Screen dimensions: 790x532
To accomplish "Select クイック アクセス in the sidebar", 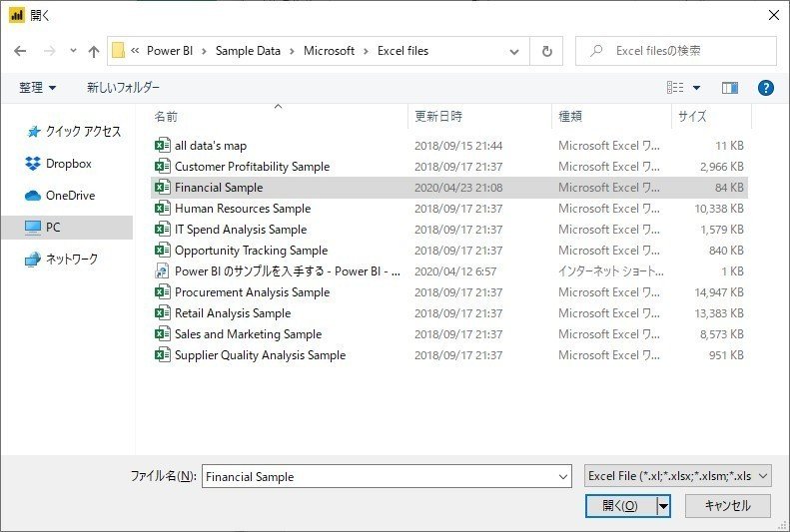I will point(74,132).
